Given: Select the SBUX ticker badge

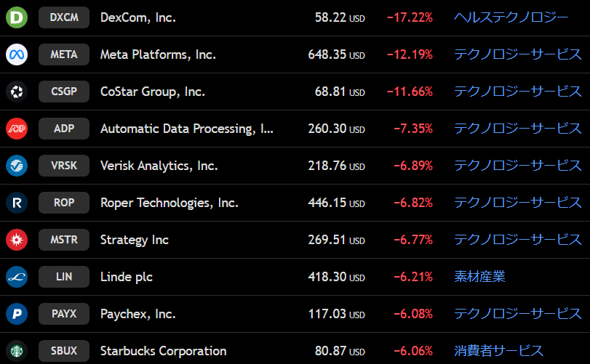Looking at the screenshot, I should (x=64, y=351).
